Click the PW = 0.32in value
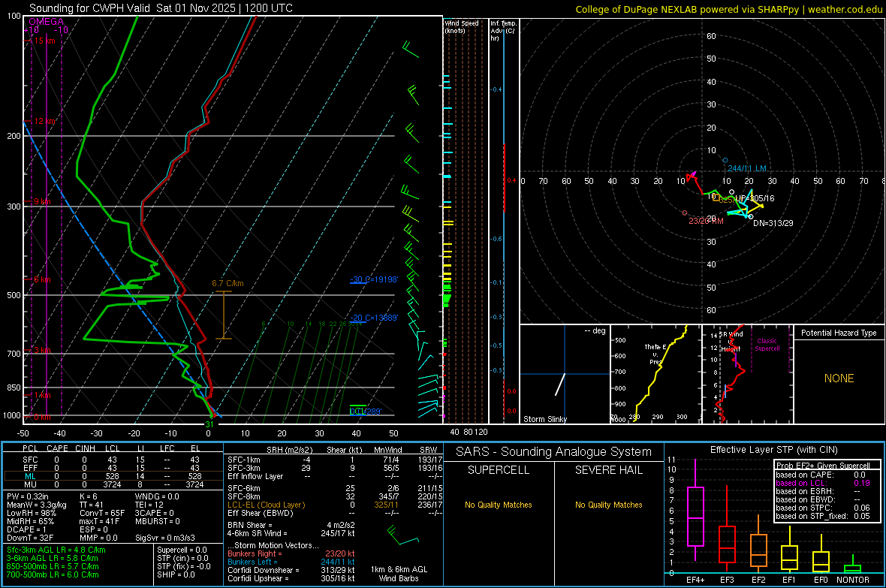The image size is (886, 588). click(x=28, y=496)
